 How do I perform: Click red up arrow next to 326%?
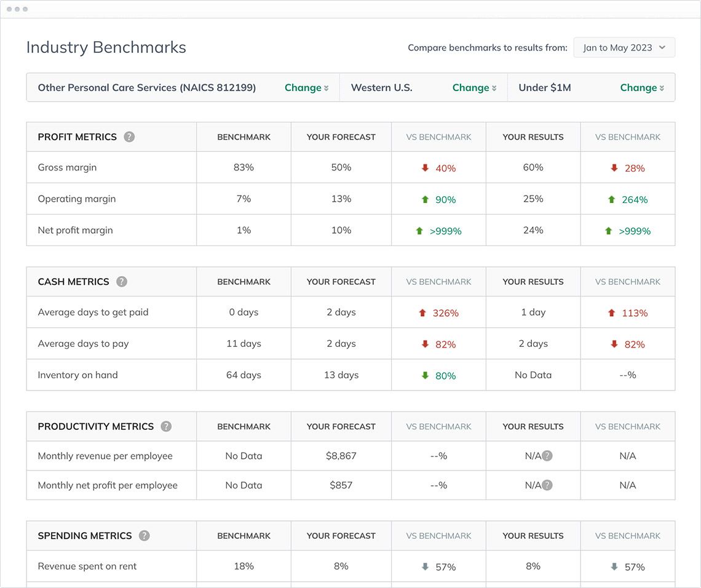coord(422,313)
